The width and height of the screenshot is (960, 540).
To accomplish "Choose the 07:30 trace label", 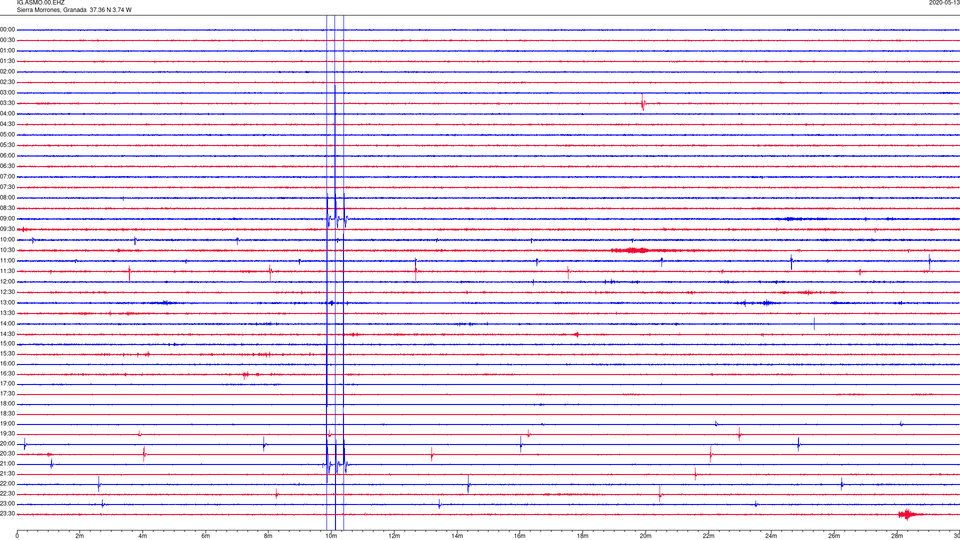I will (7, 187).
